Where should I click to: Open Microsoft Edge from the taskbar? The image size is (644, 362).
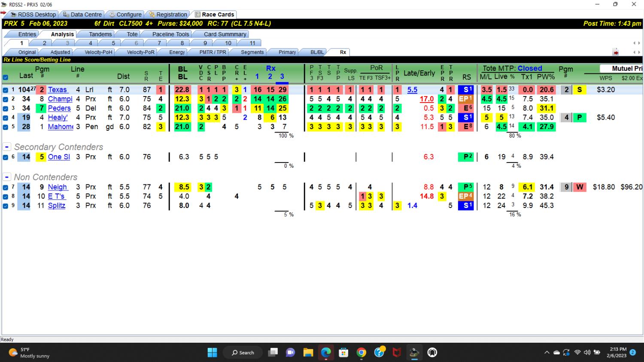pyautogui.click(x=326, y=353)
